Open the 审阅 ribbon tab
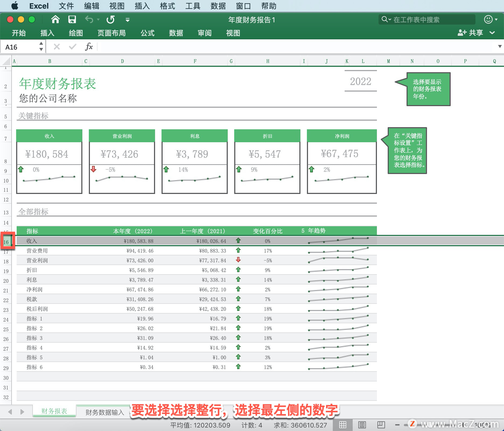The image size is (504, 431). (205, 33)
